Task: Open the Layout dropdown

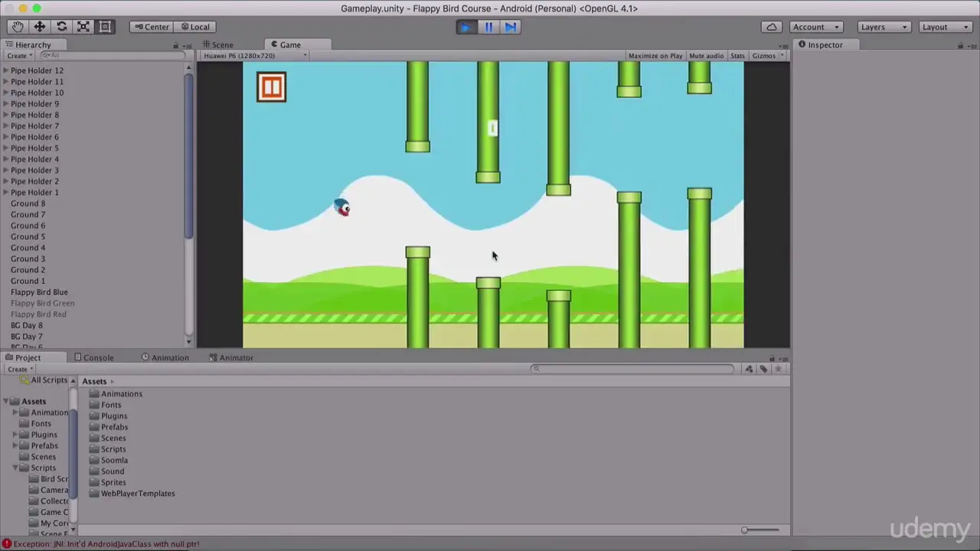Action: coord(946,27)
